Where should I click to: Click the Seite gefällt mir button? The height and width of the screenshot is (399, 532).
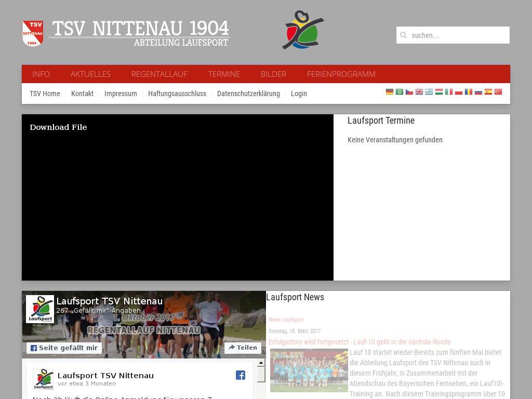[64, 348]
